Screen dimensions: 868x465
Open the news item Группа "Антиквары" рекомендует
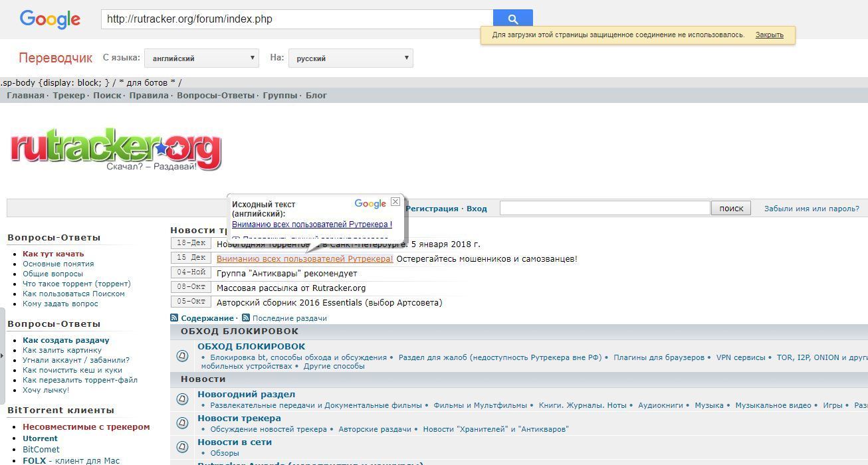286,274
